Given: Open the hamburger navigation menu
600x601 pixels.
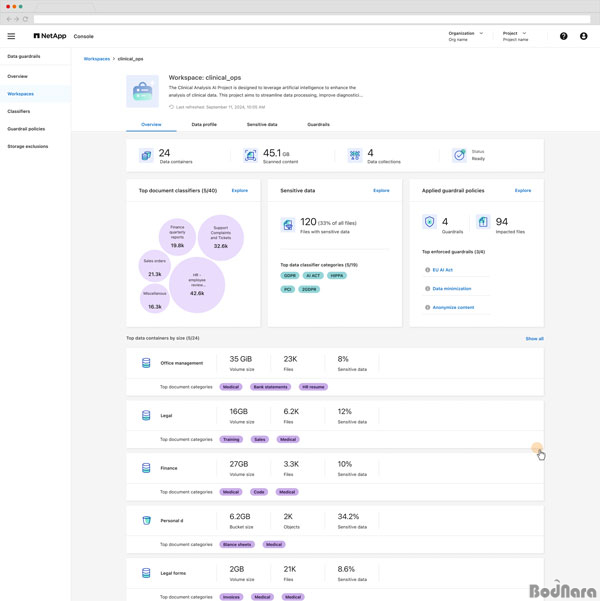Looking at the screenshot, I should (x=11, y=36).
